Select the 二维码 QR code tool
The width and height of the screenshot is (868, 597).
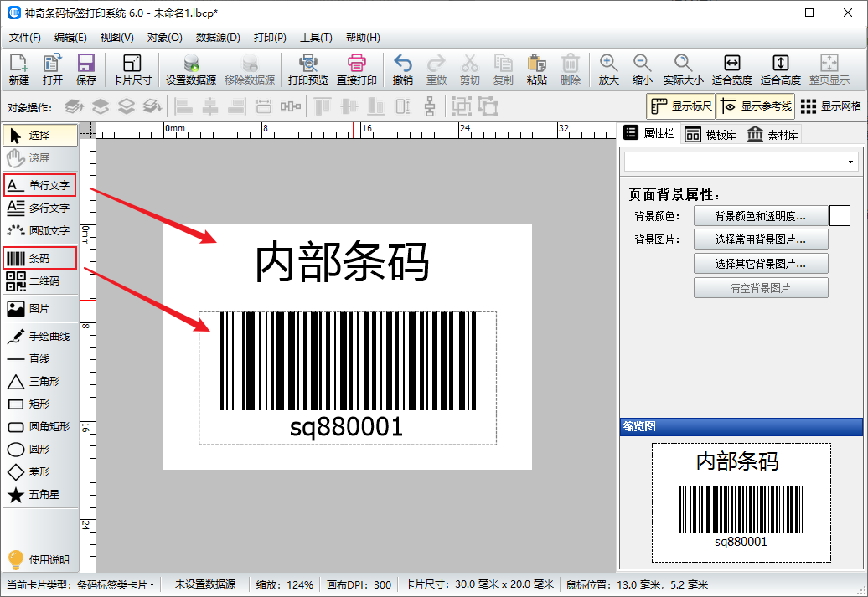(40, 281)
